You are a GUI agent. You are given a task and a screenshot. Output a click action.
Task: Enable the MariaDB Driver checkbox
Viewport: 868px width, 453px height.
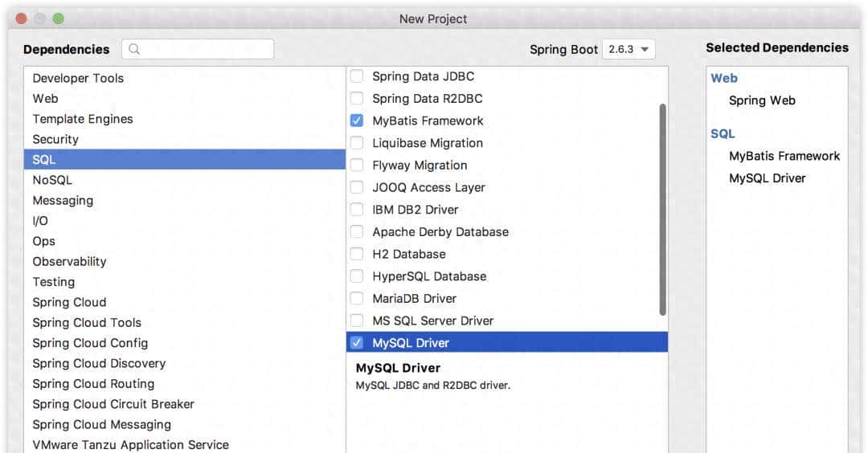click(x=357, y=299)
